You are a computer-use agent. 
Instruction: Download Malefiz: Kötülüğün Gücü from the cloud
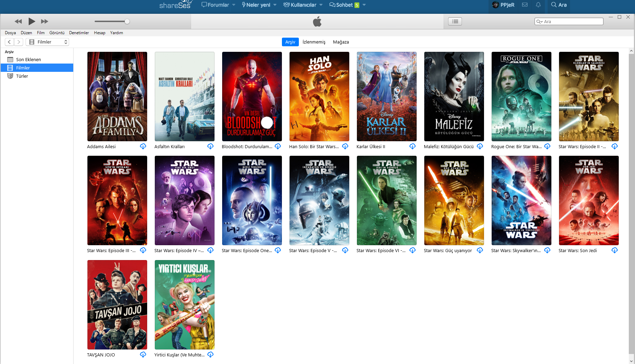(480, 146)
